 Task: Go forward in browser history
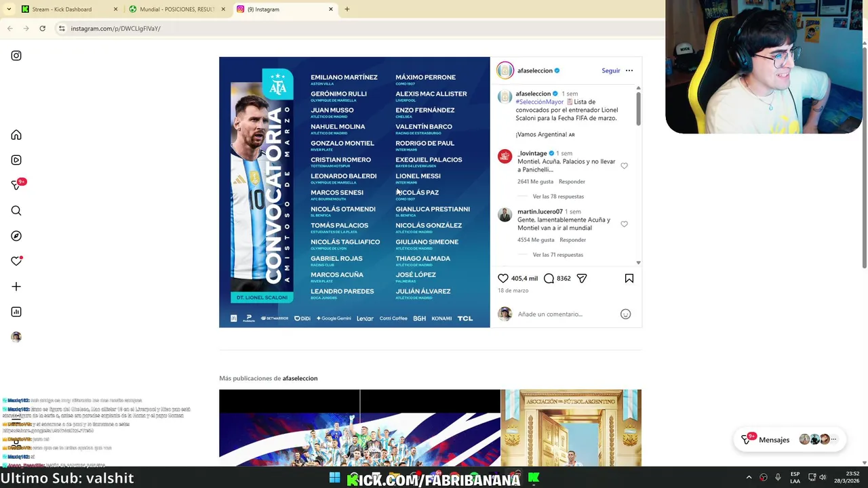coord(26,28)
